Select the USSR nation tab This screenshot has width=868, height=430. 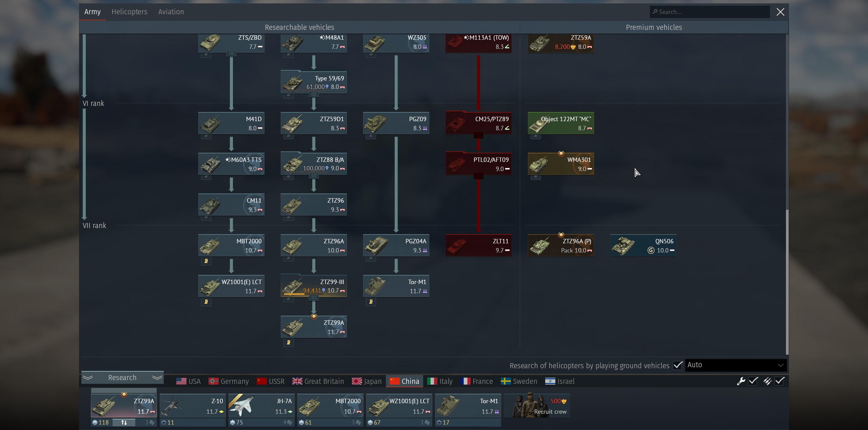(271, 381)
